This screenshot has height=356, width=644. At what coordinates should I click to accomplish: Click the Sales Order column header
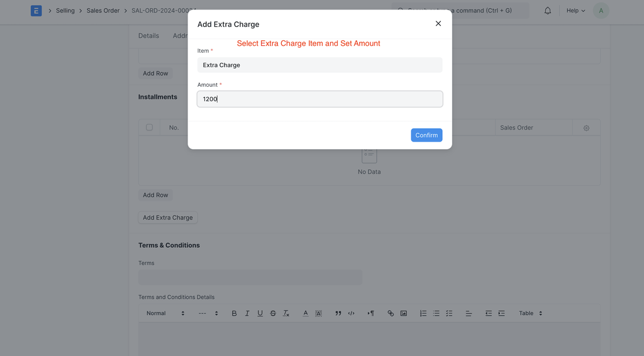coord(533,128)
